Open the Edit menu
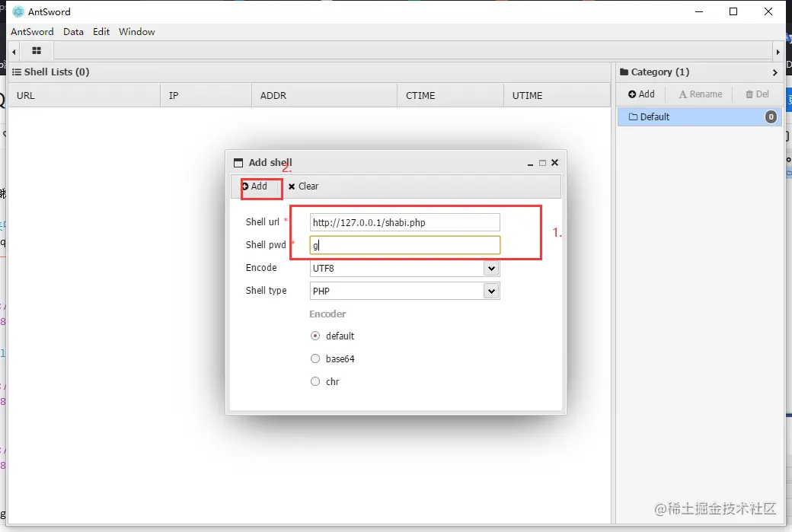This screenshot has width=792, height=532. pos(101,31)
